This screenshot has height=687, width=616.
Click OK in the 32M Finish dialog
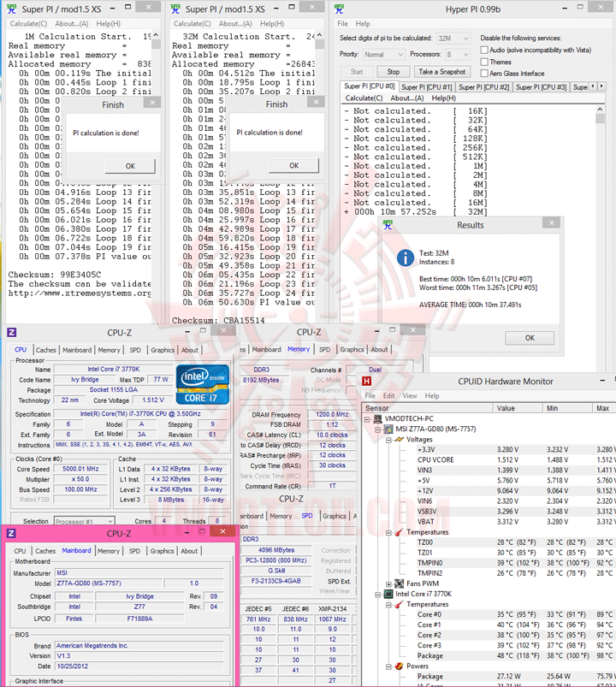coord(294,166)
